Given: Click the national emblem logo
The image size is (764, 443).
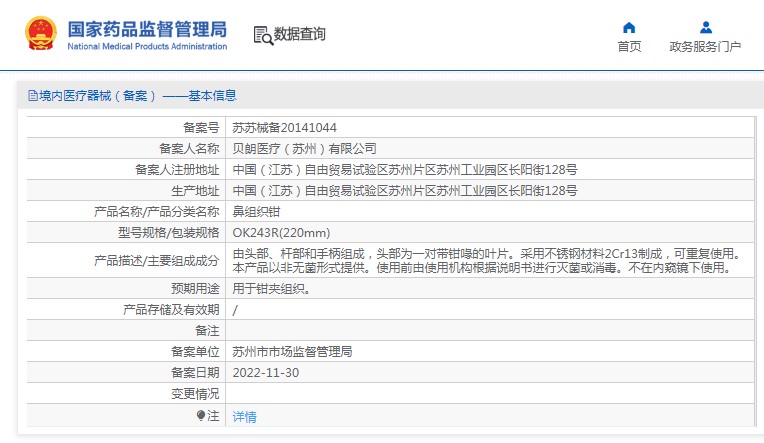Looking at the screenshot, I should (x=40, y=33).
